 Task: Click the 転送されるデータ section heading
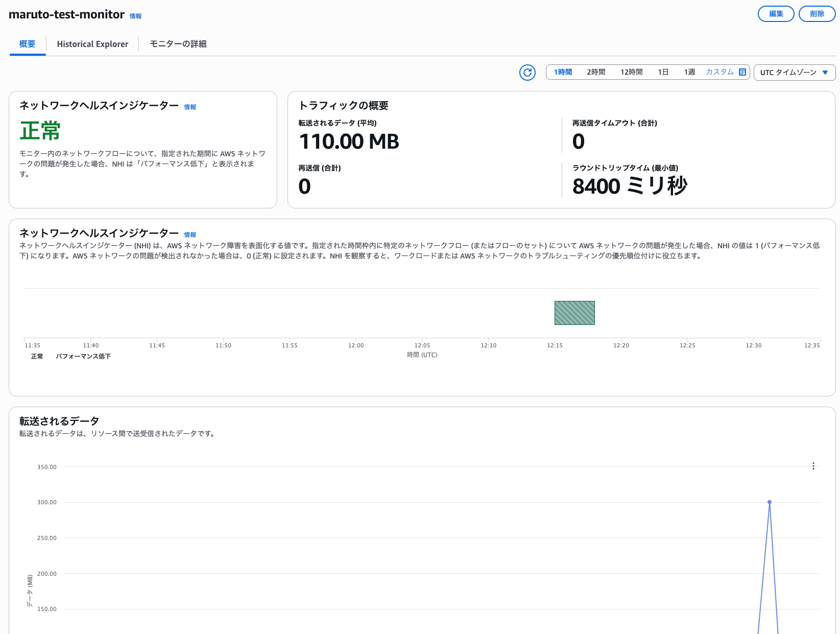[59, 421]
